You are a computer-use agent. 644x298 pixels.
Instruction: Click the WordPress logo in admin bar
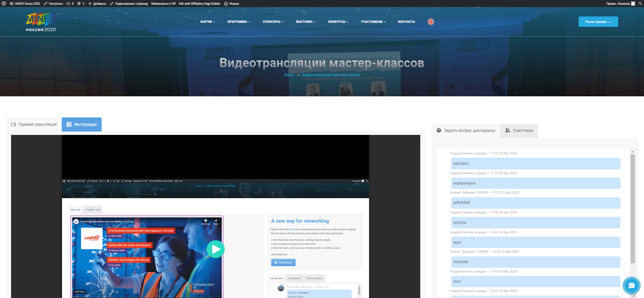(4, 4)
